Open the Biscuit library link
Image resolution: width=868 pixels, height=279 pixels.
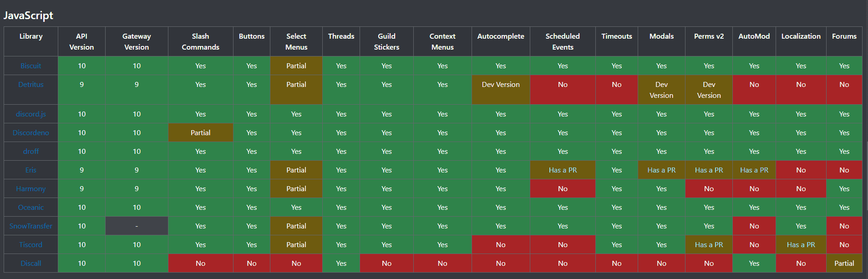(x=30, y=66)
